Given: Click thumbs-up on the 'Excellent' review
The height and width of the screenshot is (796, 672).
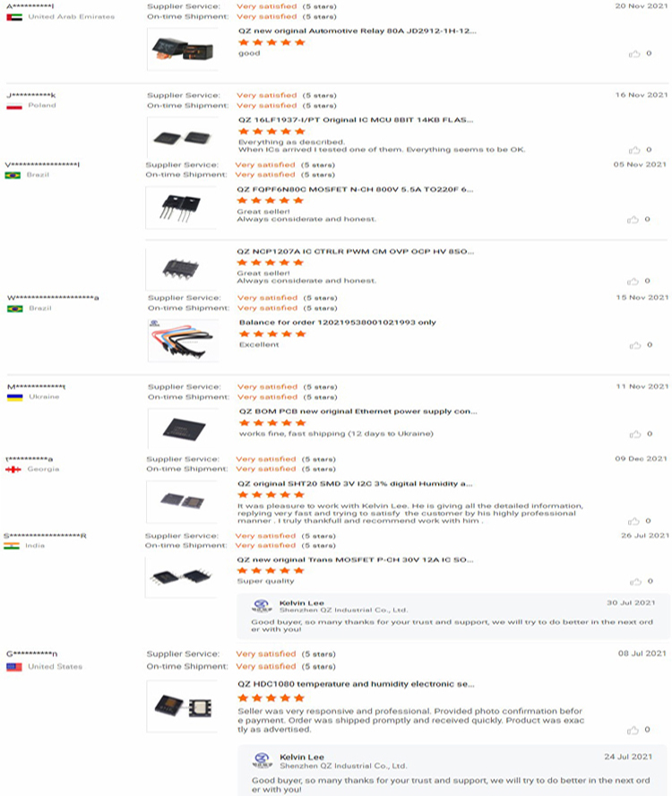Looking at the screenshot, I should coord(634,345).
